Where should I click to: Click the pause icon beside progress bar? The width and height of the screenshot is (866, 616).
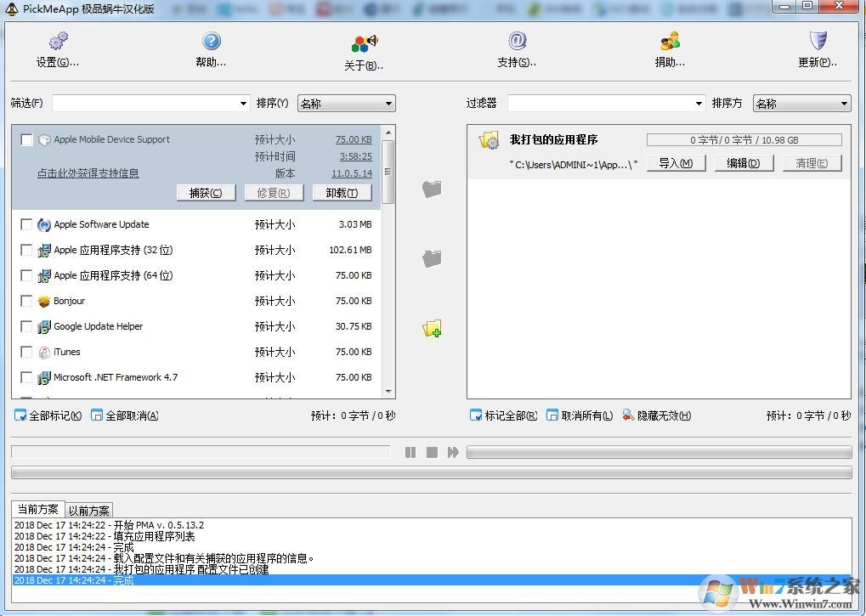click(410, 452)
